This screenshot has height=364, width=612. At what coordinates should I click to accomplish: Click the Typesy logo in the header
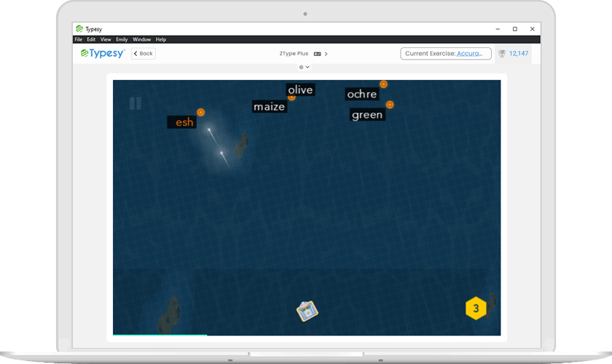point(103,53)
